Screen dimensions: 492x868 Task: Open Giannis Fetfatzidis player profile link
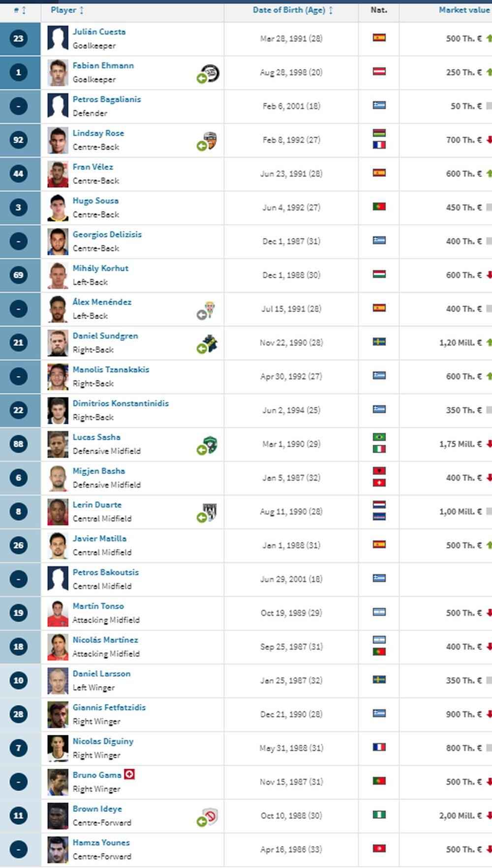[109, 707]
